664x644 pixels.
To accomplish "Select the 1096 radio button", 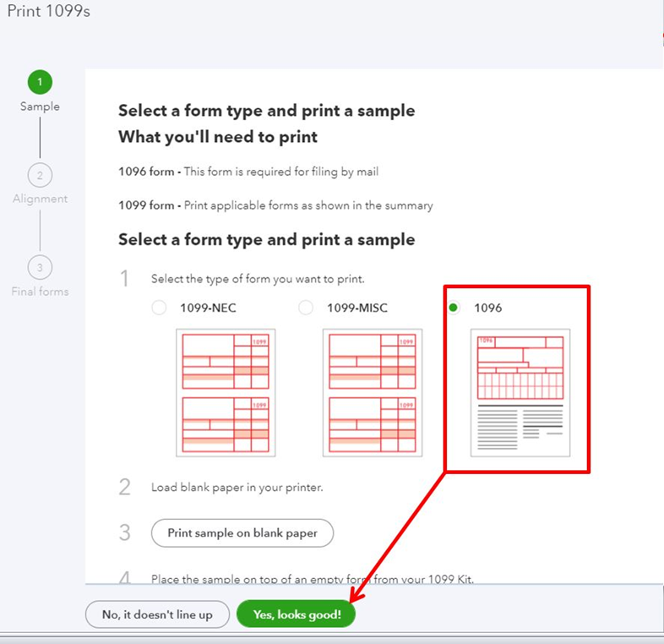I will [453, 308].
